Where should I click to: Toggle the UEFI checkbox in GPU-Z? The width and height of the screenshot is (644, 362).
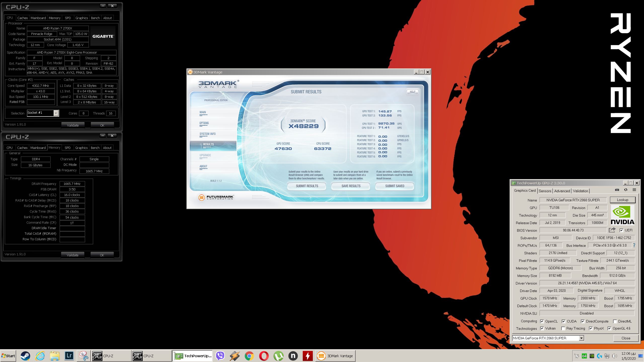click(x=621, y=230)
